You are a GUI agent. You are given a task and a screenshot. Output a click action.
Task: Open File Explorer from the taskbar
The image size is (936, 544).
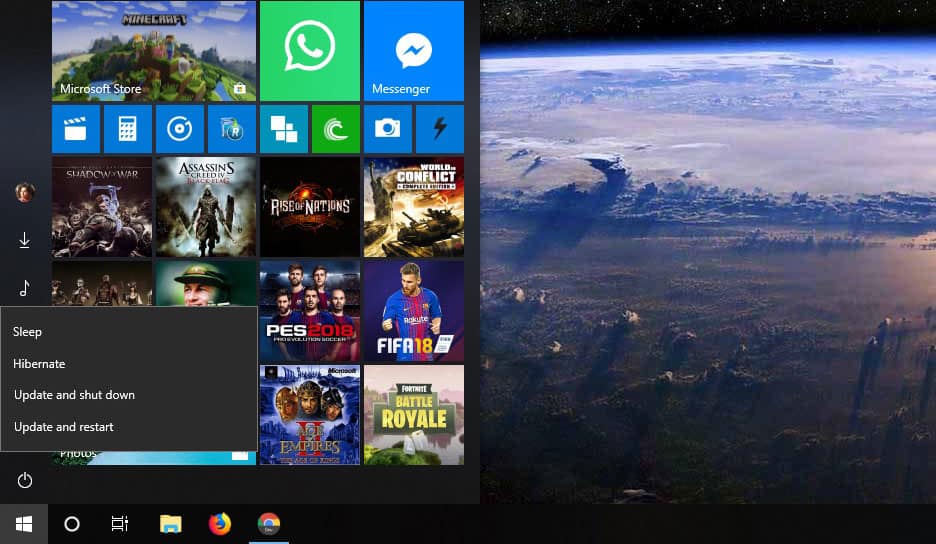[171, 524]
